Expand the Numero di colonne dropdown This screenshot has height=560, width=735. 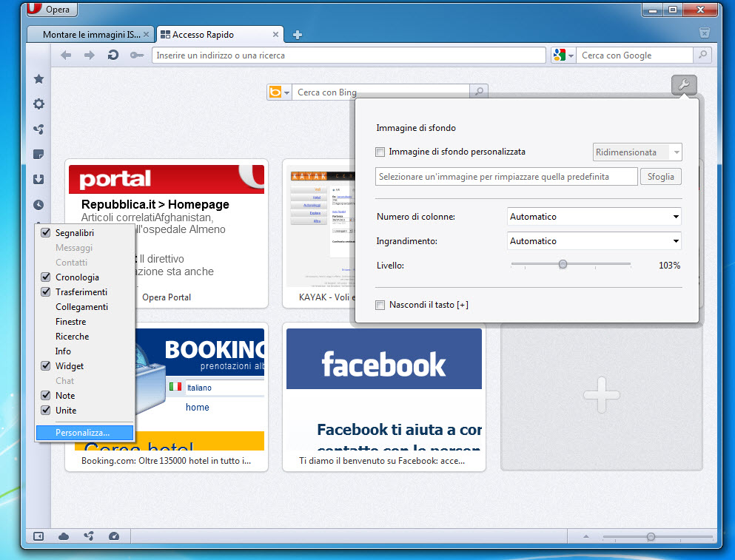coord(594,217)
